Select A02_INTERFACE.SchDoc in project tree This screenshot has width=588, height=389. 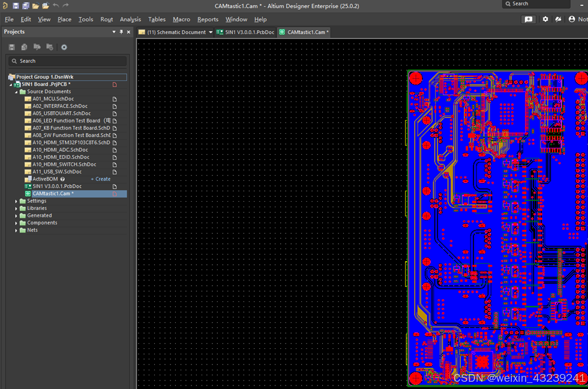coord(60,106)
